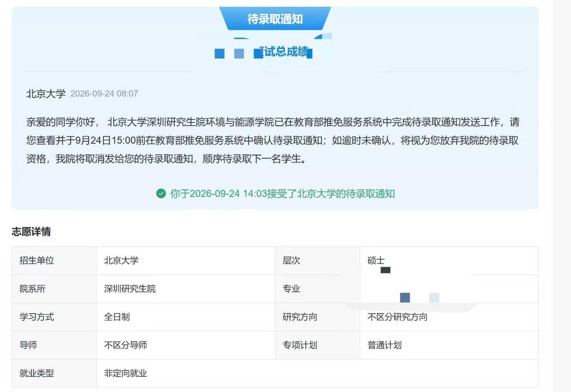Screen dimensions: 571x392
Task: Click the 全日制 value cell
Action: pos(186,317)
